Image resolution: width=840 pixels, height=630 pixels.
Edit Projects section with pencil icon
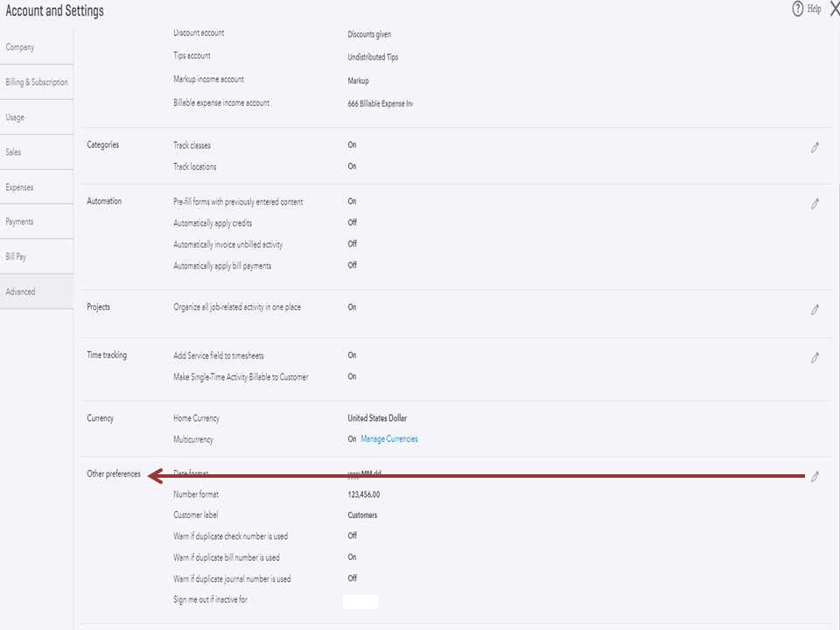click(815, 310)
